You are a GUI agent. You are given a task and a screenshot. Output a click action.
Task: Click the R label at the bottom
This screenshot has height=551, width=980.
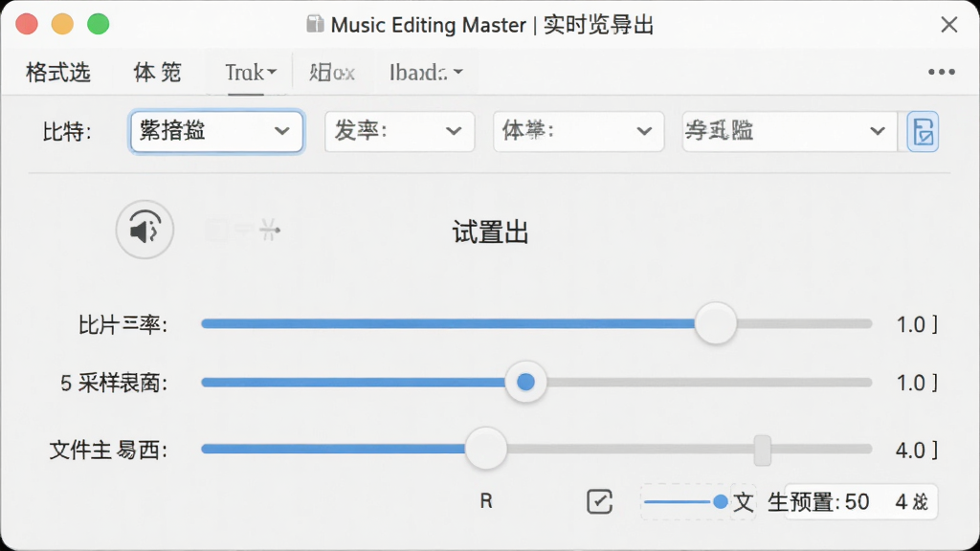pyautogui.click(x=486, y=501)
